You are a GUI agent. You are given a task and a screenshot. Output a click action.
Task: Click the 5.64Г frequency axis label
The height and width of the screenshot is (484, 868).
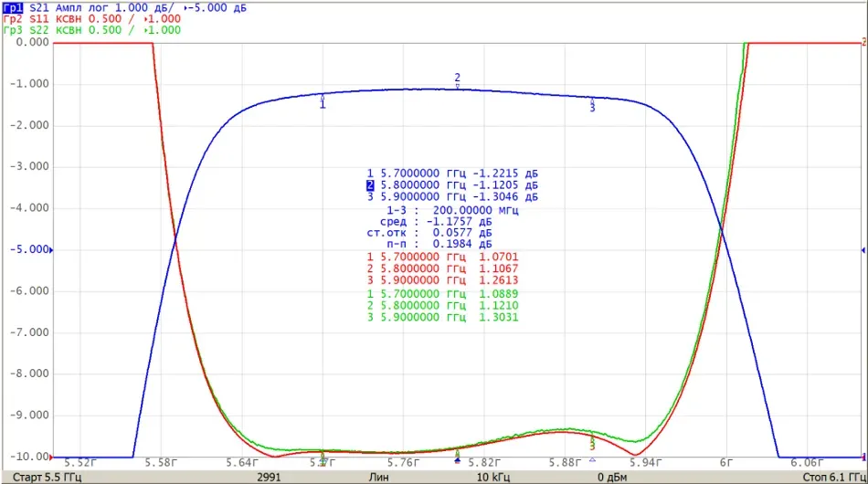tap(242, 462)
